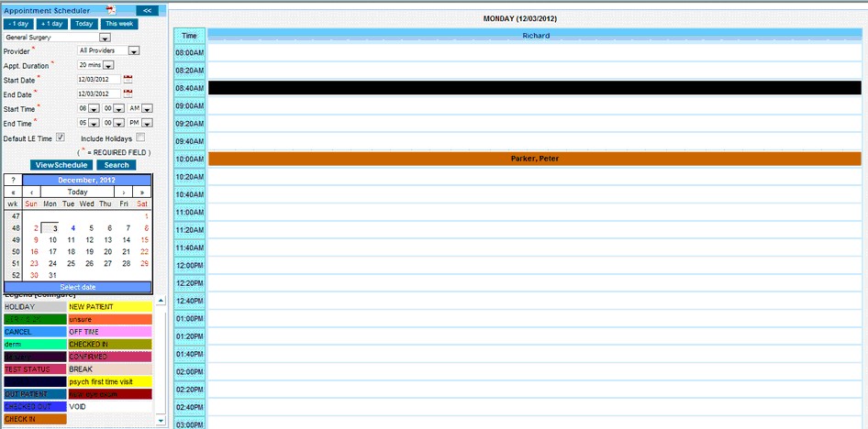Open the Start Date calendar picker icon

point(128,80)
